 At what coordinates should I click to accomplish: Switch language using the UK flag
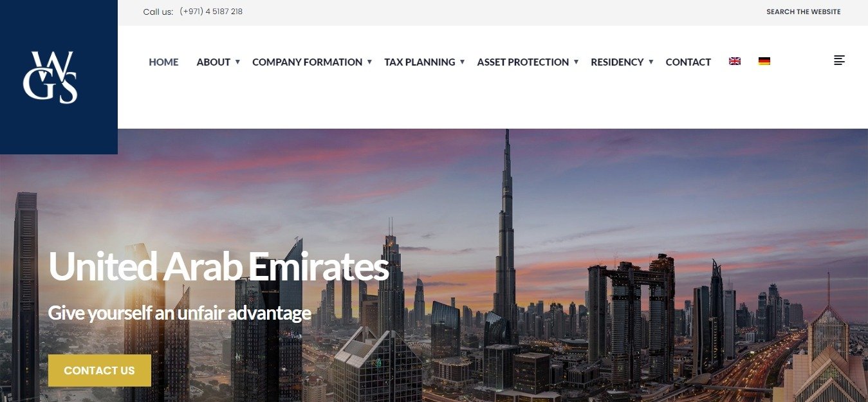pyautogui.click(x=734, y=61)
